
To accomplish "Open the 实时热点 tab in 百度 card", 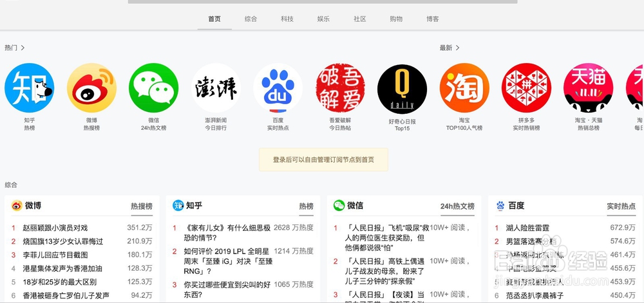I will pyautogui.click(x=621, y=207).
